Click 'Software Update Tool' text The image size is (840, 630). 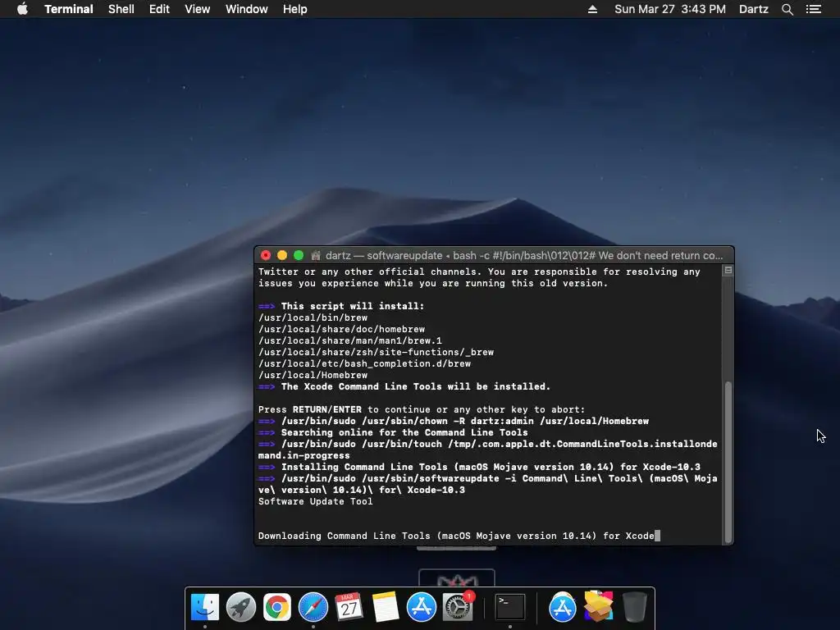316,501
